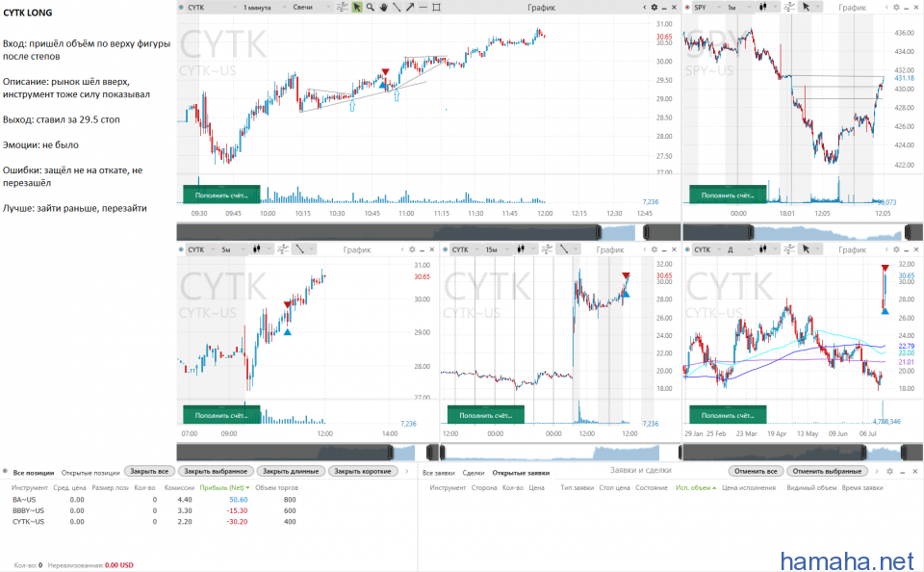Open SPY ticker dropdown

pos(706,7)
